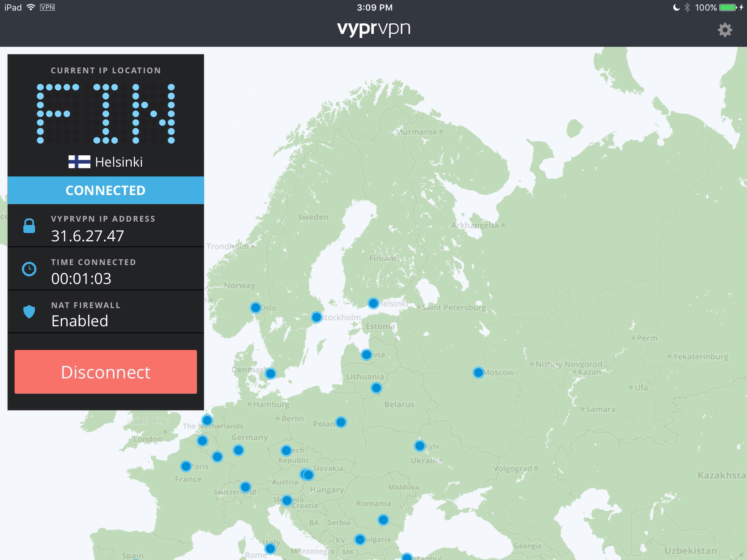747x560 pixels.
Task: Click the padlock IP address icon
Action: (x=29, y=226)
